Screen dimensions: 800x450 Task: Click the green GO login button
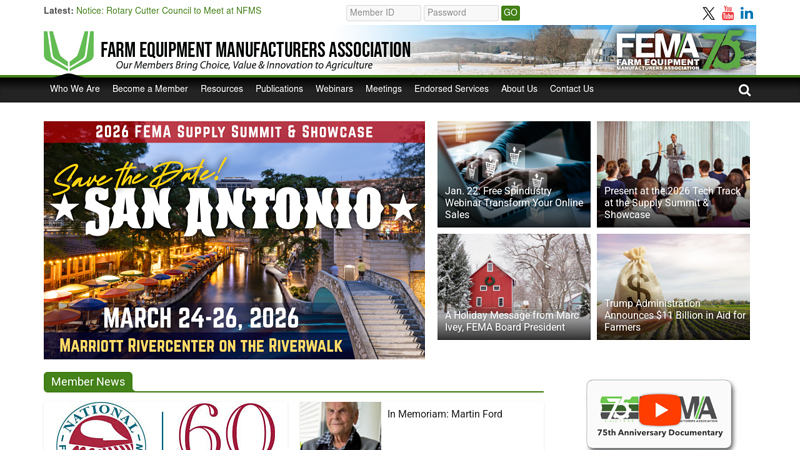510,13
